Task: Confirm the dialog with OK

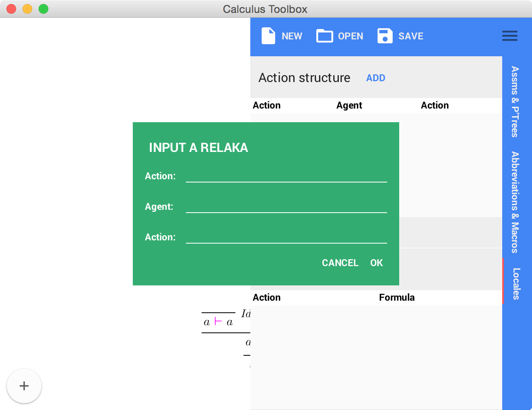Action: point(377,263)
